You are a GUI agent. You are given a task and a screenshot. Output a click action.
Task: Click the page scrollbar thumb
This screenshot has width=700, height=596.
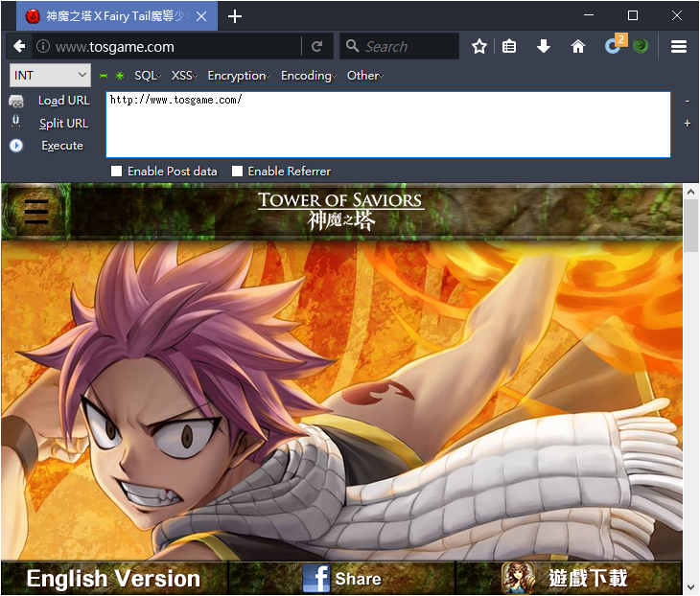pyautogui.click(x=690, y=226)
